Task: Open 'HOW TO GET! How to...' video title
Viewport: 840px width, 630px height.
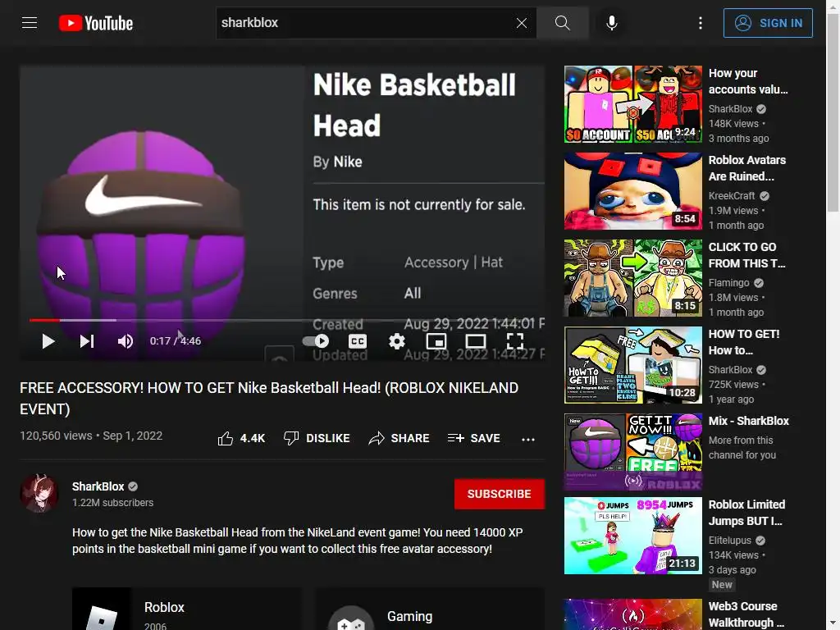Action: point(743,342)
